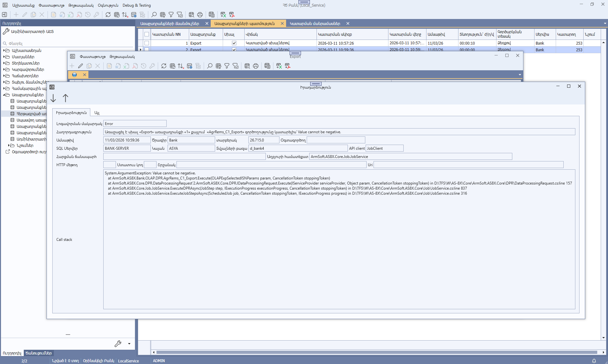Click the down arrow button in the event dialog
The width and height of the screenshot is (608, 364).
click(53, 98)
